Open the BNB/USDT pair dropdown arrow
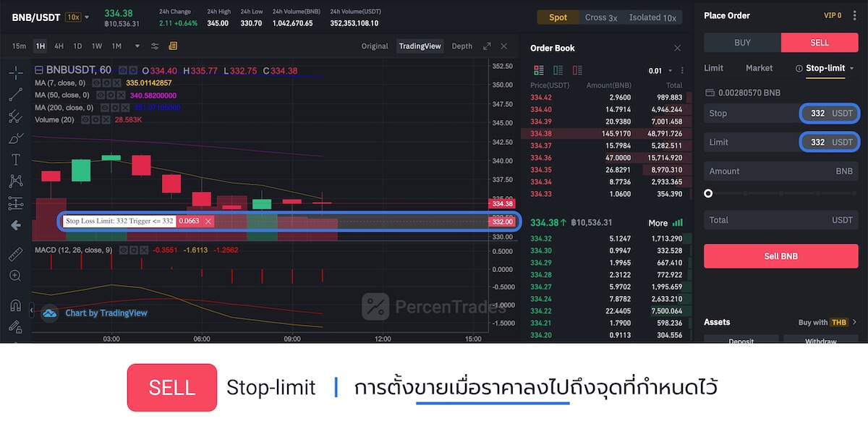The image size is (868, 432). tap(88, 17)
